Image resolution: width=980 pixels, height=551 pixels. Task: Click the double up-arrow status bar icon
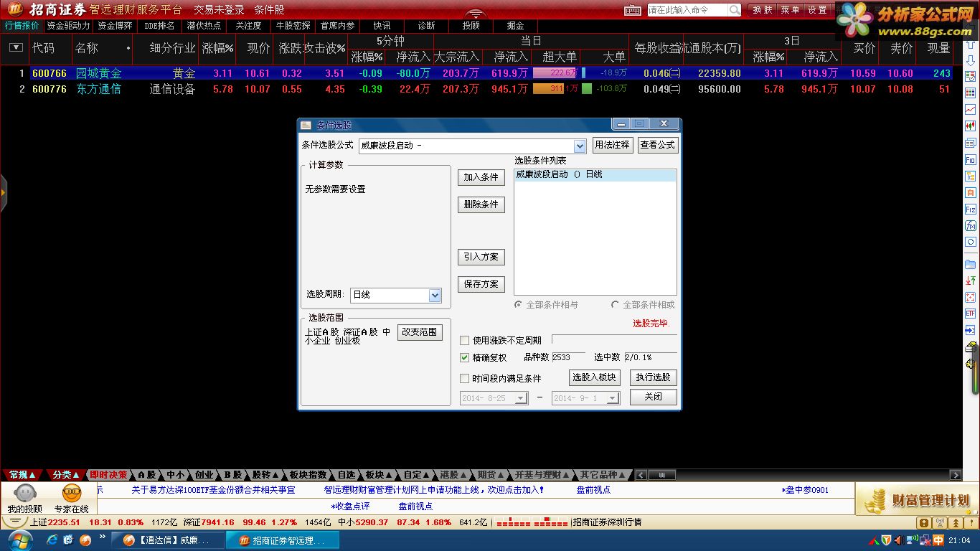click(956, 523)
